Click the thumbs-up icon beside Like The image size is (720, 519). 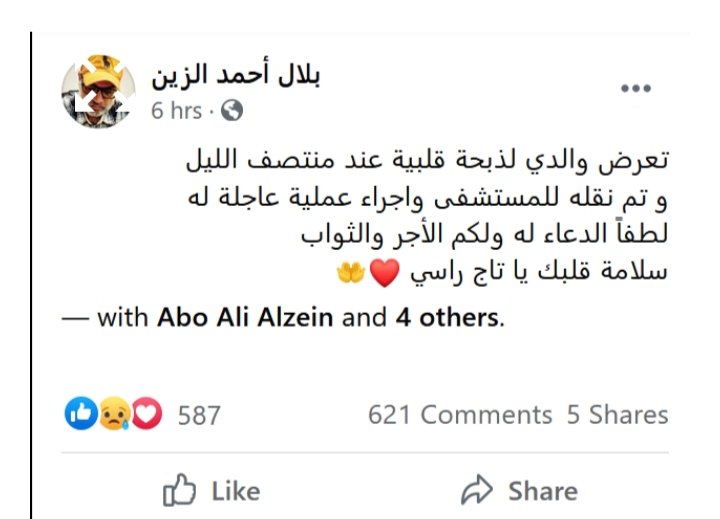[179, 490]
